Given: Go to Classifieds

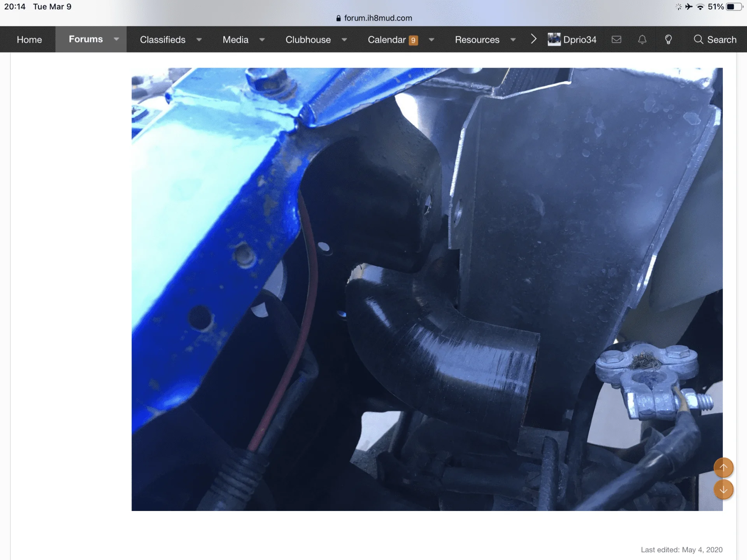Looking at the screenshot, I should click(163, 40).
